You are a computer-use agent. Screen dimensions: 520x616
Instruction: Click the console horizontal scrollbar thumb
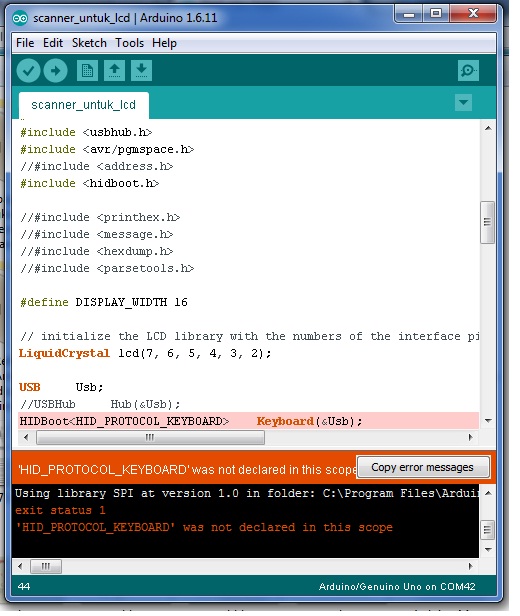point(46,566)
